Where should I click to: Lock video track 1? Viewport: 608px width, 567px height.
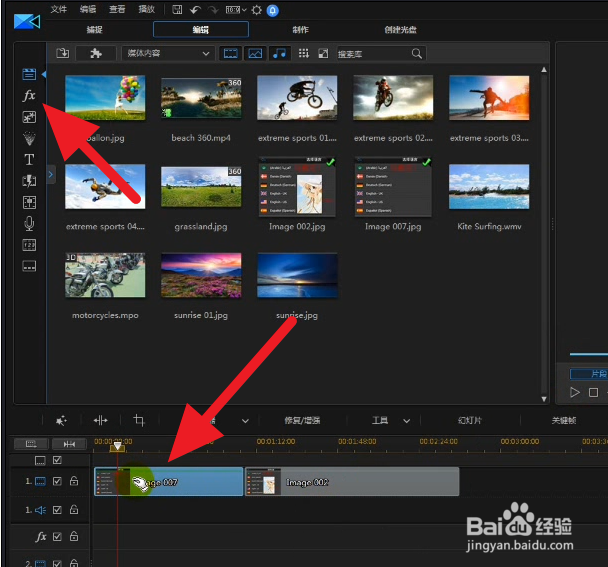coord(74,481)
